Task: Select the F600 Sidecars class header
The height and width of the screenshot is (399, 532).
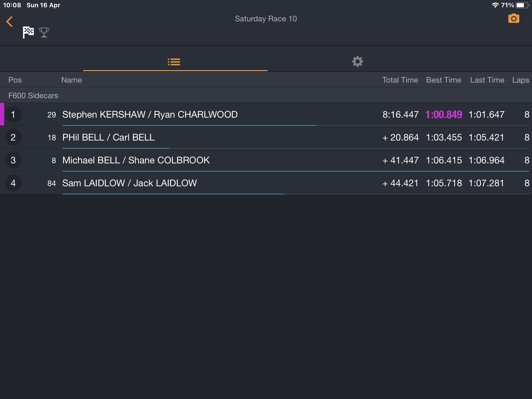Action: coord(266,95)
